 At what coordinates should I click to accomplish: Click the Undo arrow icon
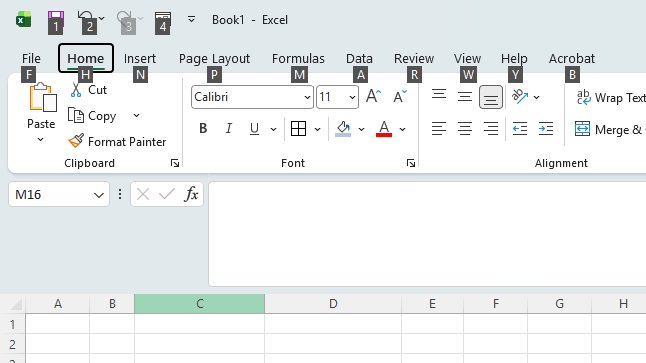coord(85,16)
